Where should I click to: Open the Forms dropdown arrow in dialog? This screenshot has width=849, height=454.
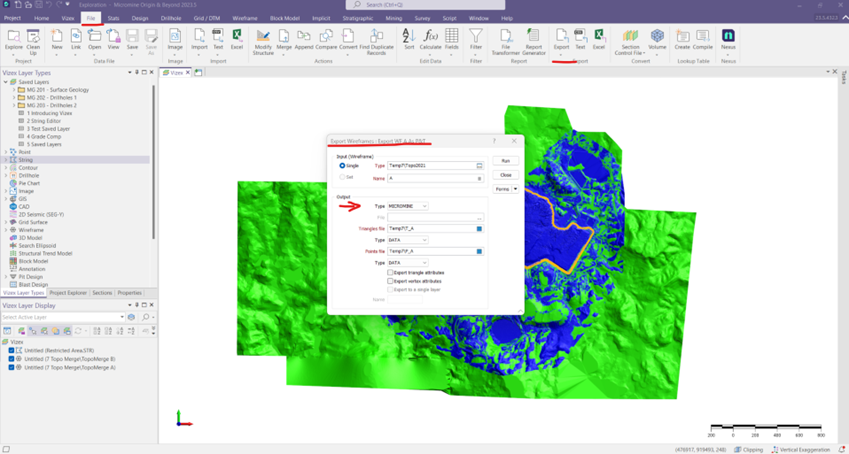516,189
